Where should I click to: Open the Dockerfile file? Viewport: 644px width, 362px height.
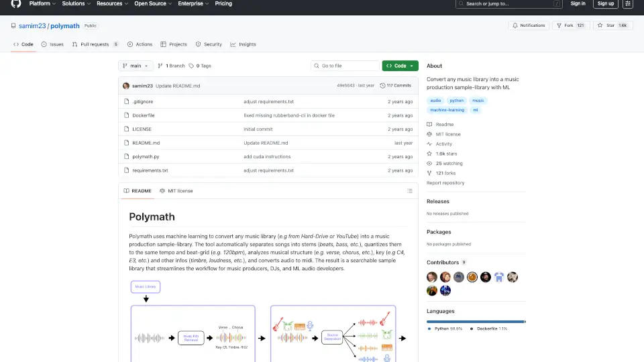pos(144,115)
